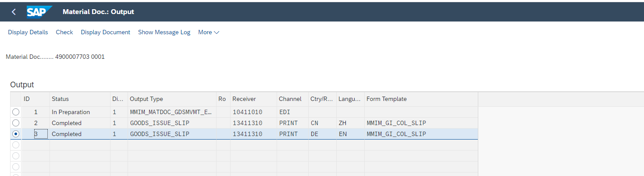The image size is (644, 176).
Task: Click the EDI channel cell
Action: (292, 112)
